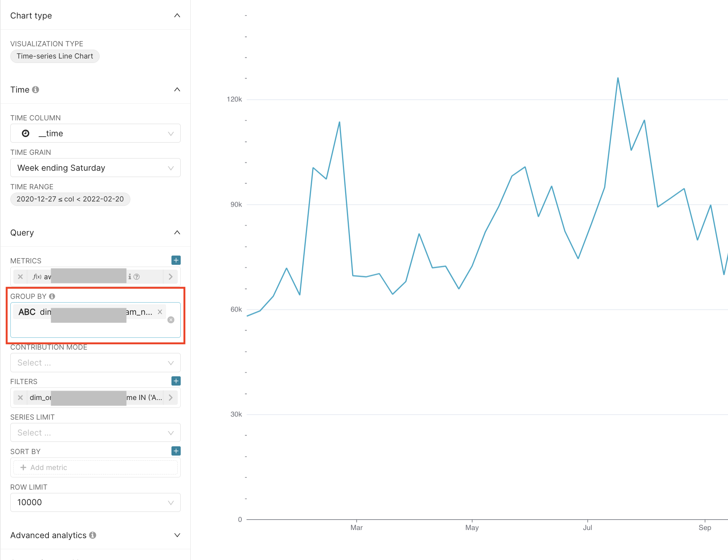Add a new filter via the plus icon
The height and width of the screenshot is (560, 728).
(x=176, y=381)
